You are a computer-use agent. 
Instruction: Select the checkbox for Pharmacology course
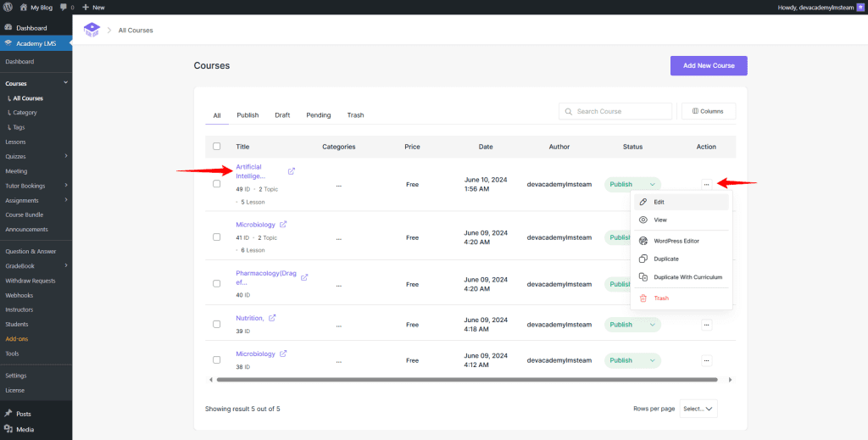pos(217,284)
